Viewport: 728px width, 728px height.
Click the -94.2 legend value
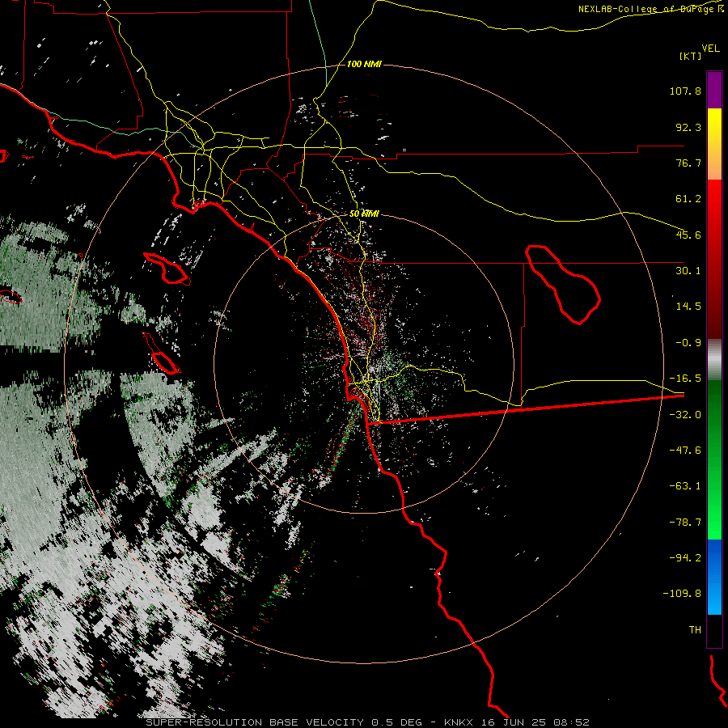685,557
